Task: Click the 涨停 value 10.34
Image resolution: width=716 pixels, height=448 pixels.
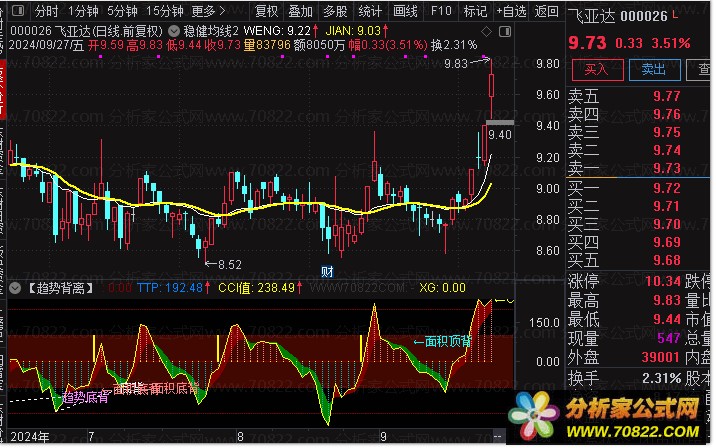Action: pos(663,281)
